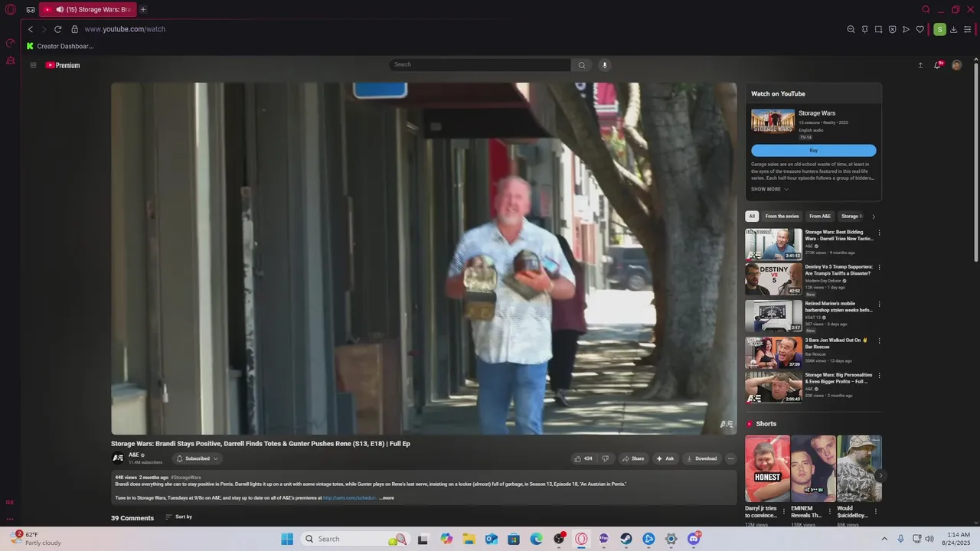Open GX Control in sidebar
980x551 pixels.
point(11,43)
